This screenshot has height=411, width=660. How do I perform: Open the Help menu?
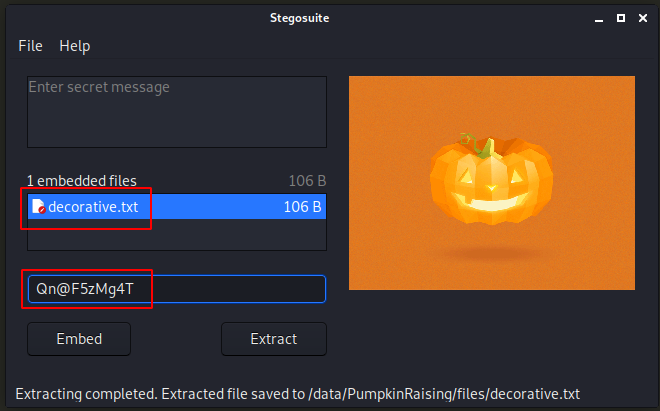coord(74,46)
